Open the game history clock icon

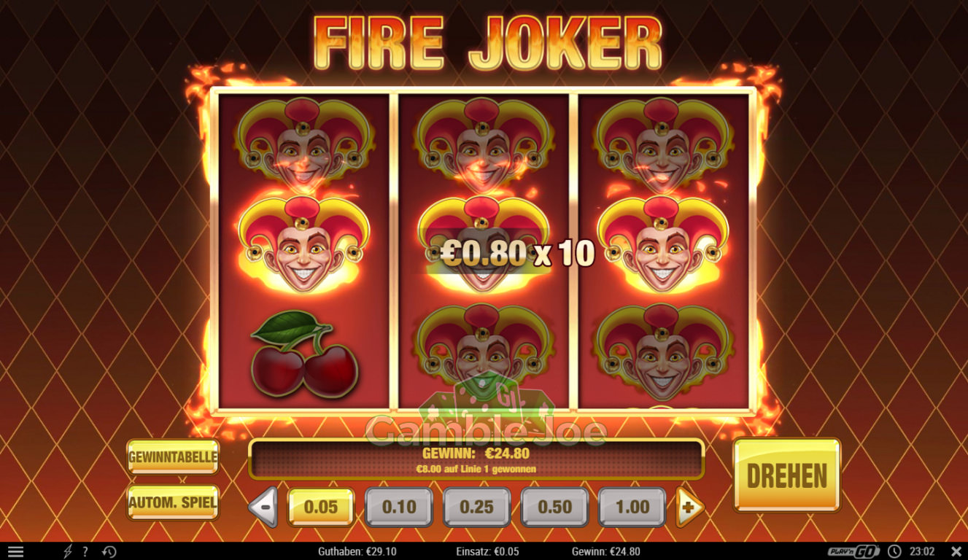coord(109,552)
